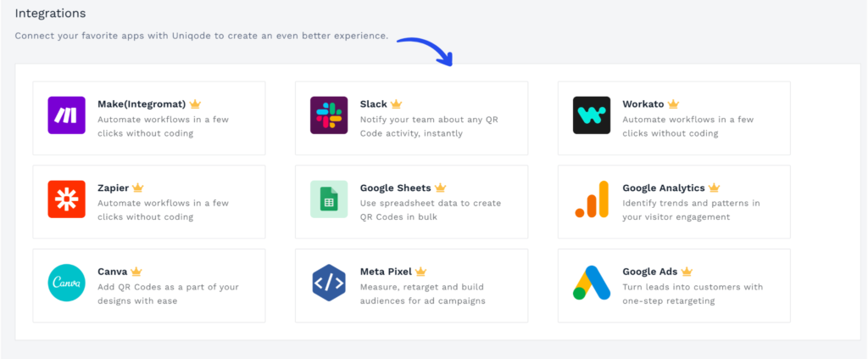Click the orange Zapier logo icon
Image resolution: width=868 pixels, height=359 pixels.
click(66, 199)
